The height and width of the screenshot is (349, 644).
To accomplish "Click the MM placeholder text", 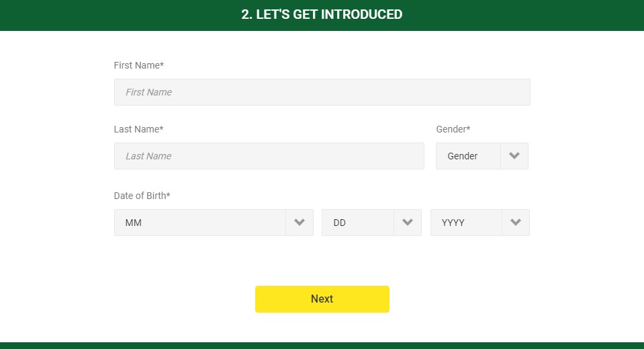I will [x=134, y=223].
